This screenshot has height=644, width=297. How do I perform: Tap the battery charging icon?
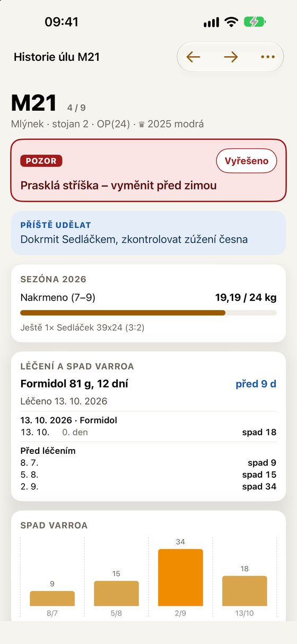click(255, 22)
